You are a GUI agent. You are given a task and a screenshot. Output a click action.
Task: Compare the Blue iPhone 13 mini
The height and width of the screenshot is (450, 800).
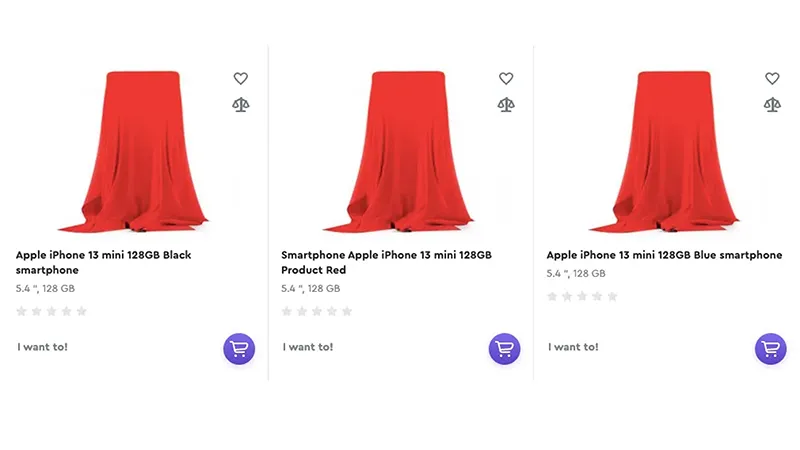(x=772, y=104)
